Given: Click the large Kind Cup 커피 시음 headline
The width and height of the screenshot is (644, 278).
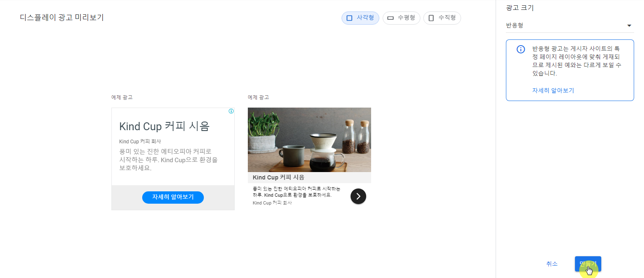Looking at the screenshot, I should click(164, 126).
